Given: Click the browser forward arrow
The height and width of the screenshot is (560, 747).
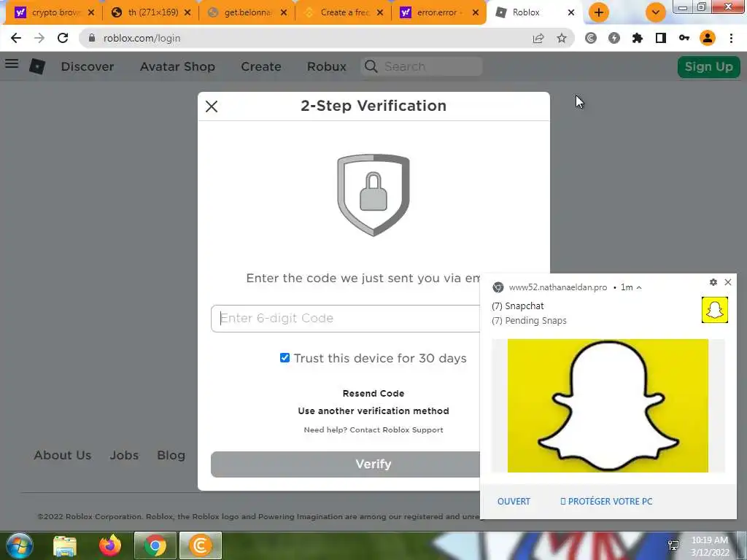Looking at the screenshot, I should [x=39, y=38].
